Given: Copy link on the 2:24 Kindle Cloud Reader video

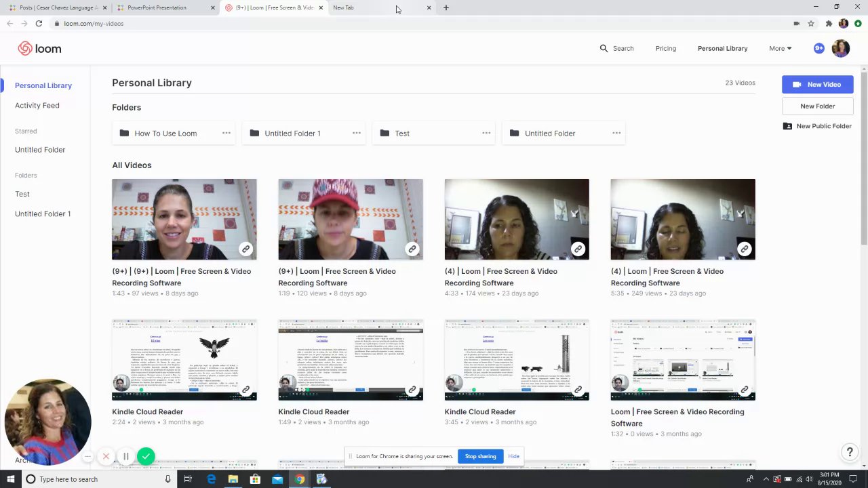Looking at the screenshot, I should pyautogui.click(x=245, y=390).
